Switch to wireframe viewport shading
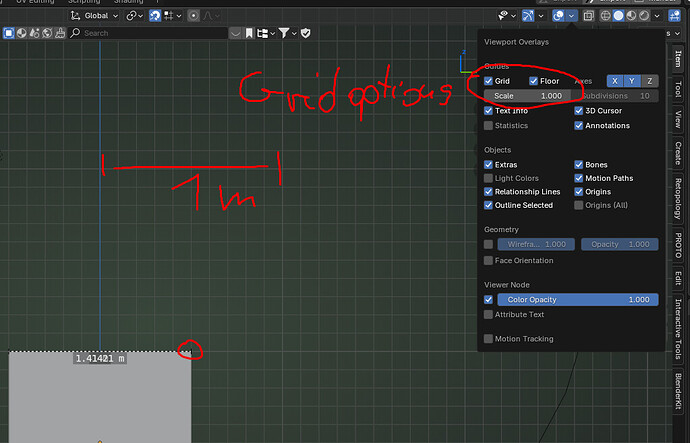 [x=606, y=16]
